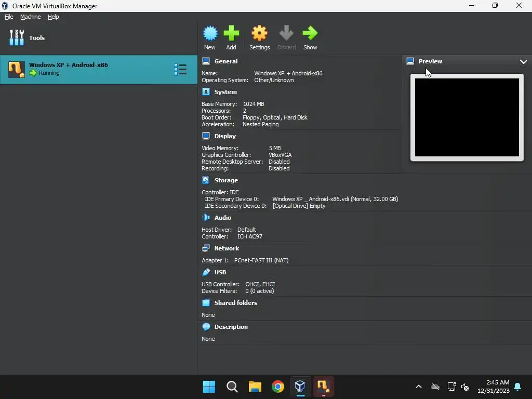
Task: Open the Machine menu
Action: [x=30, y=17]
